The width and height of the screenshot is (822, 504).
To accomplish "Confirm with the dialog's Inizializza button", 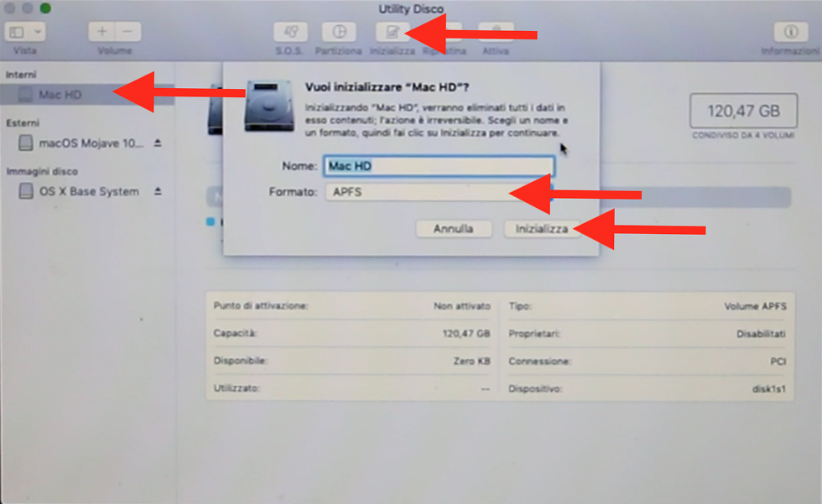I will click(542, 229).
